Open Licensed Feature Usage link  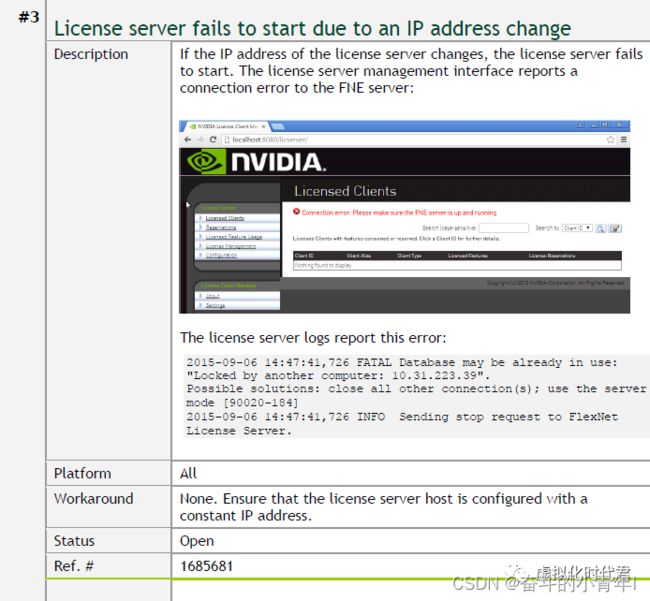[234, 237]
